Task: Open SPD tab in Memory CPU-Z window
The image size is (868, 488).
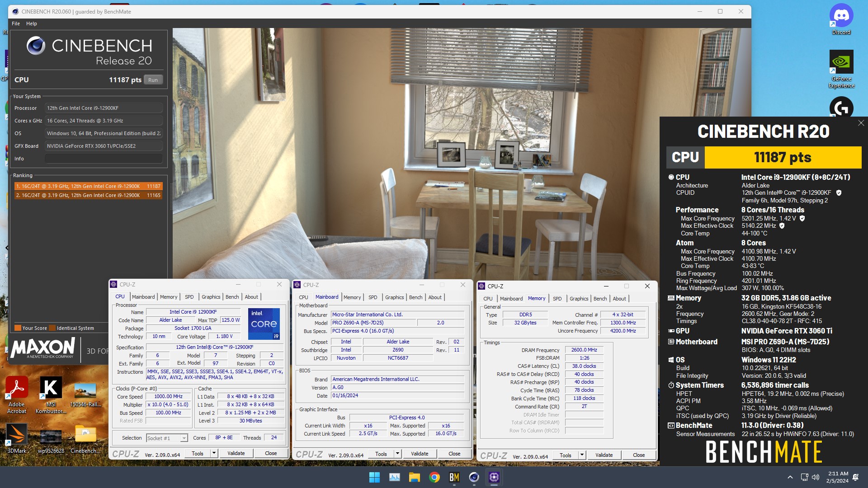Action: (557, 299)
